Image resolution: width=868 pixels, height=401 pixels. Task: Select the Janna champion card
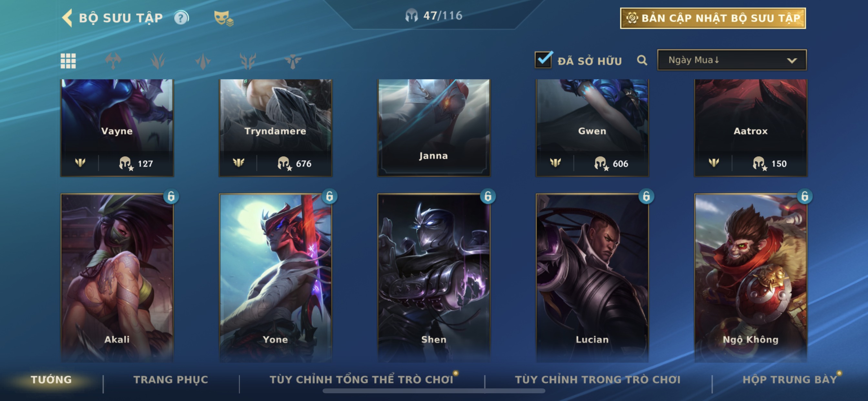coord(434,128)
